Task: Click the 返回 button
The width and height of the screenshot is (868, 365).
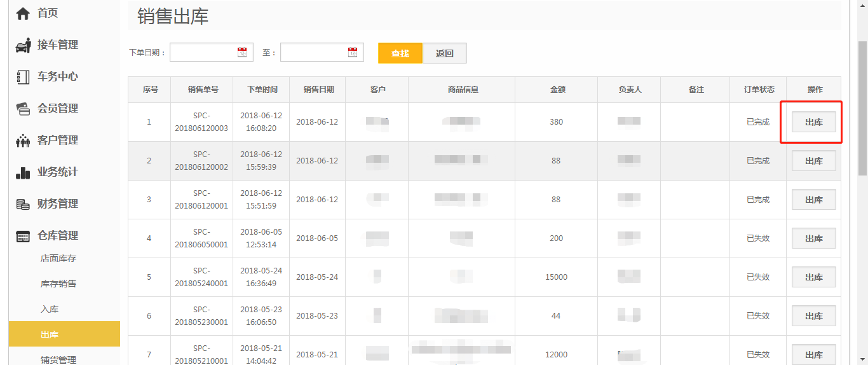Action: (x=445, y=53)
